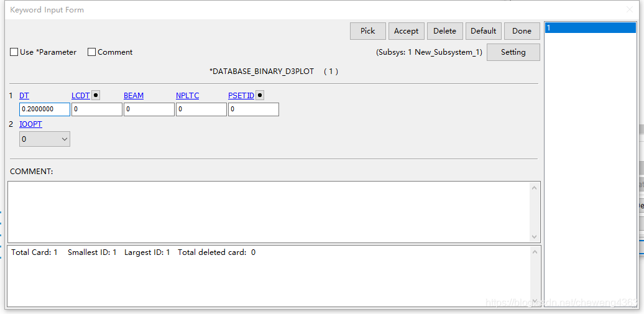Viewport: 644px width, 314px height.
Task: Focus the BEAM input field
Action: [x=149, y=109]
